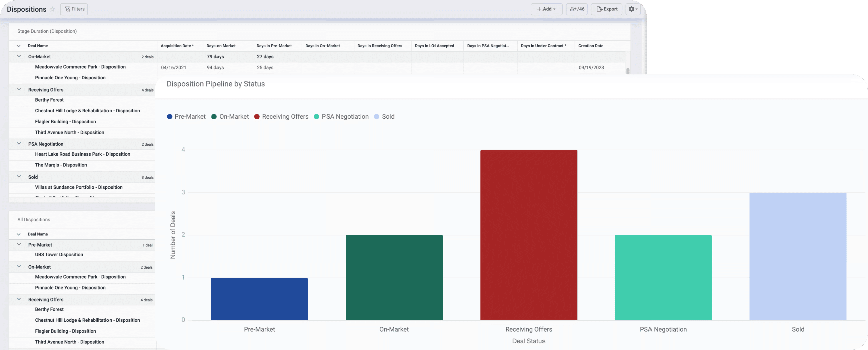Collapse all groups in All Dispositions header

19,234
